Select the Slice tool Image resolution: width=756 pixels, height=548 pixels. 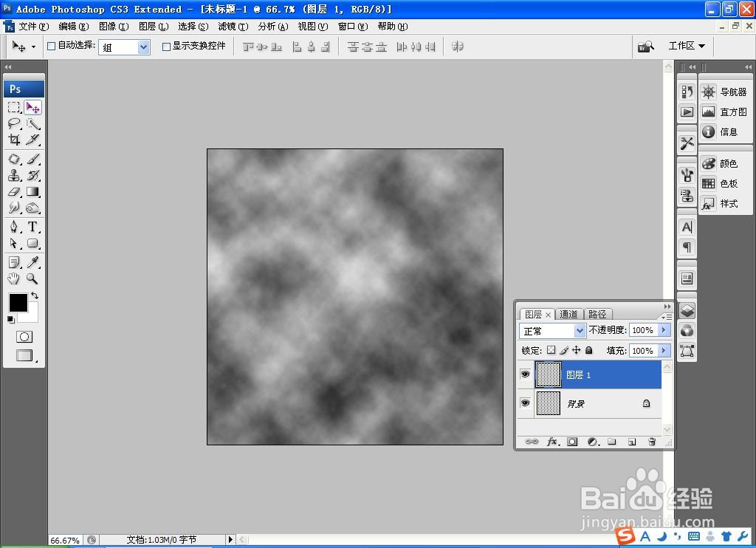point(32,140)
